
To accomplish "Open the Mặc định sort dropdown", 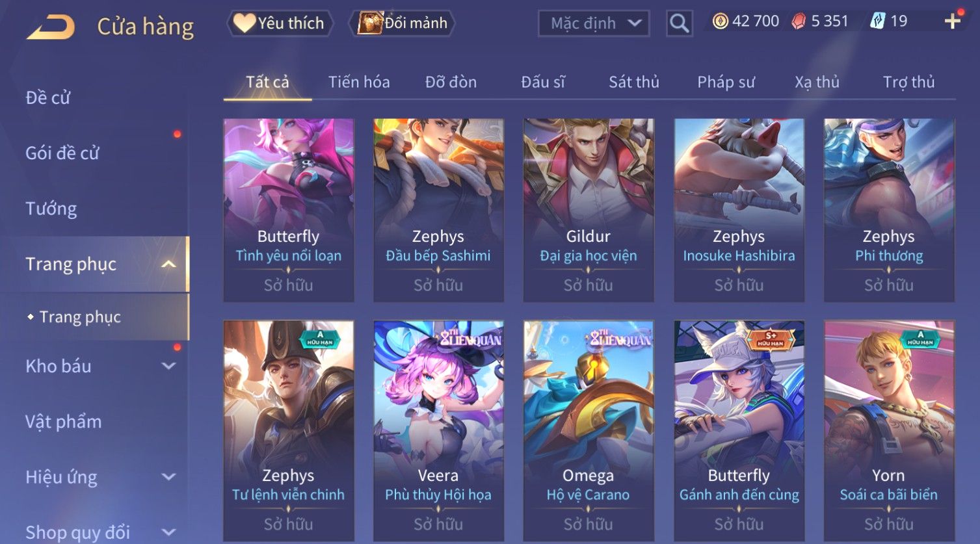I will [594, 23].
